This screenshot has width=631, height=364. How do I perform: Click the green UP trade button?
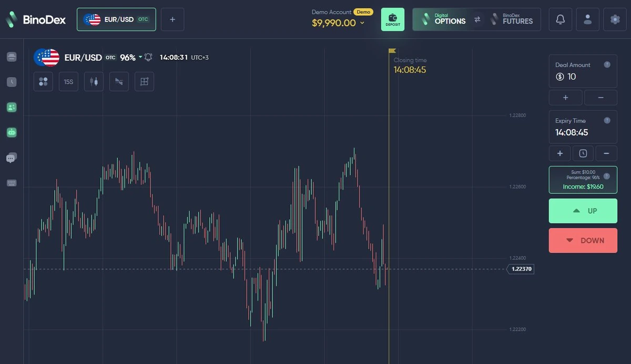point(583,211)
